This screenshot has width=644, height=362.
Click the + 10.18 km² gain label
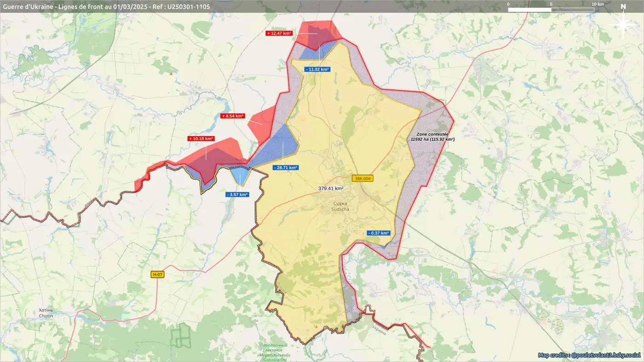pos(201,139)
